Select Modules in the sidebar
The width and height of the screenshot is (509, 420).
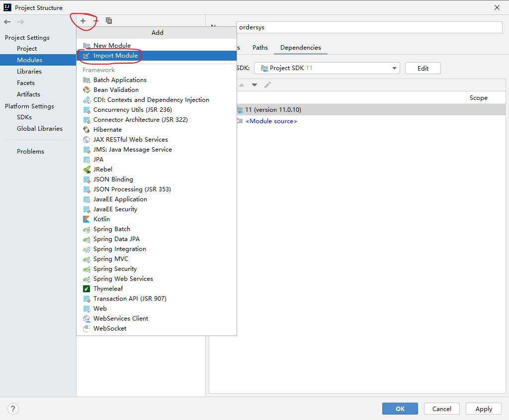[x=38, y=60]
